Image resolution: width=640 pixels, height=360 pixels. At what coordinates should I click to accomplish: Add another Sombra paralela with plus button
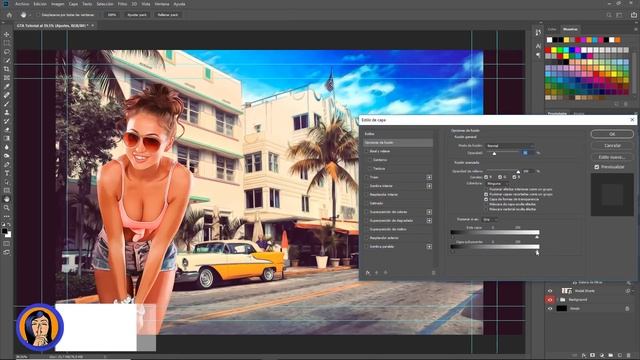429,247
